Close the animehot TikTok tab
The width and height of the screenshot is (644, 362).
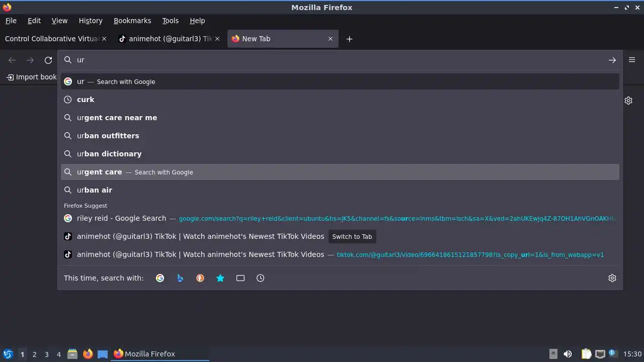click(x=217, y=39)
